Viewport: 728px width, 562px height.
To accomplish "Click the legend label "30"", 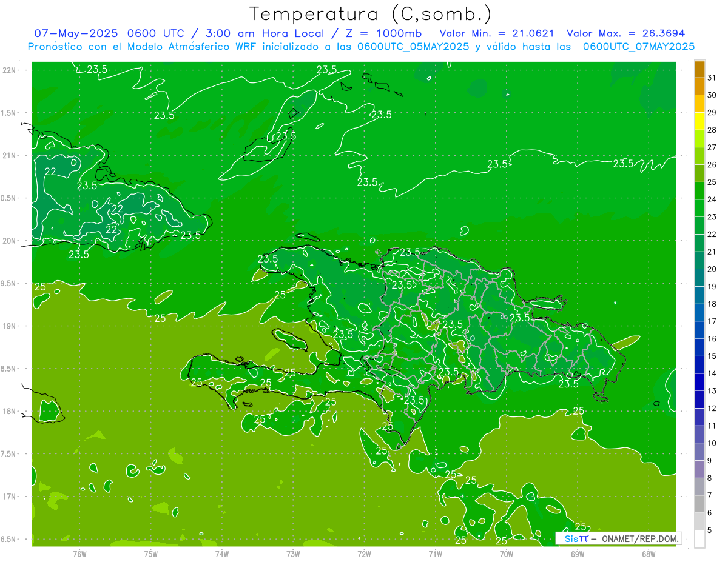I will [712, 95].
